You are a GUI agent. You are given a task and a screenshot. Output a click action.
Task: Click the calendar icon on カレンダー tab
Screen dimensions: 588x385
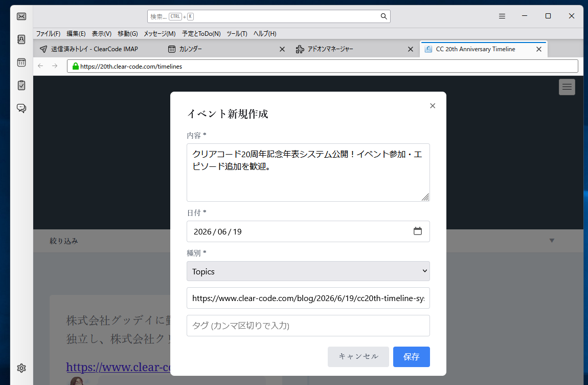point(172,49)
